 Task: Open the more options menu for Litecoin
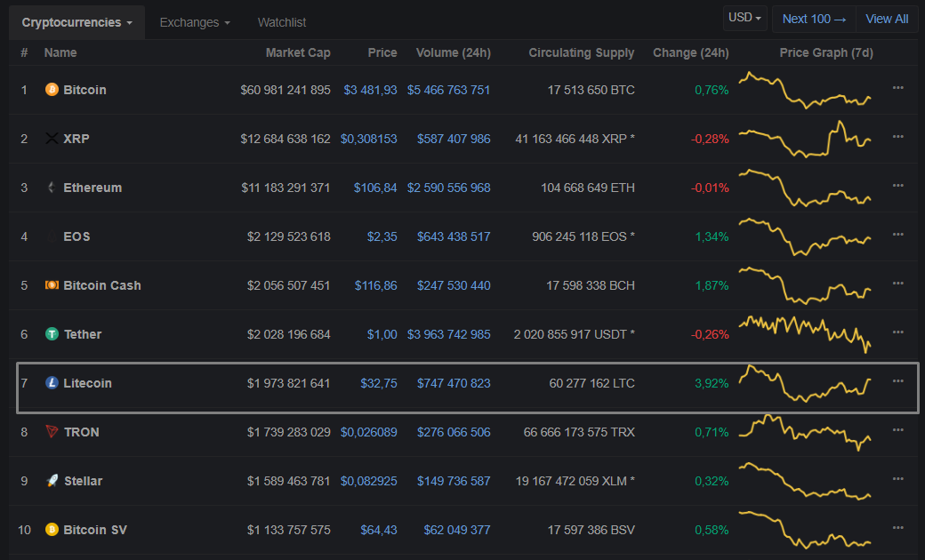(897, 381)
